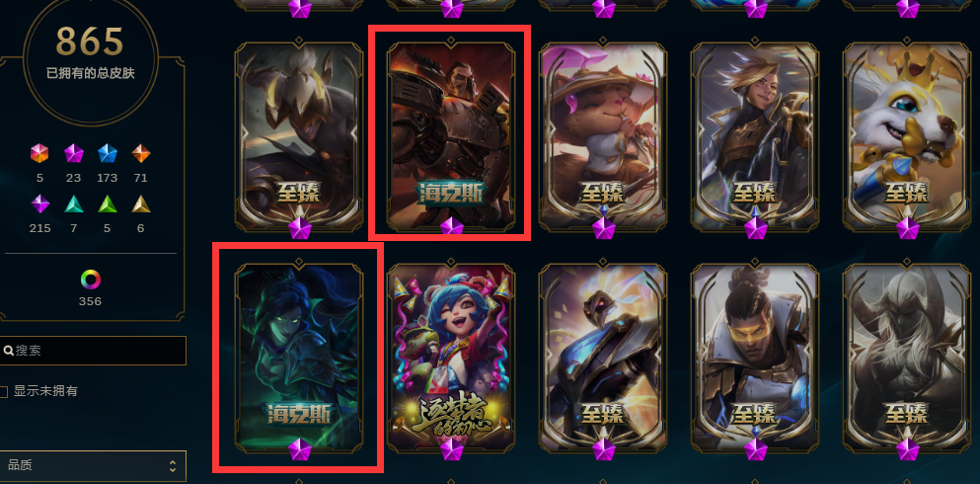Click the gold triangle gem showing 6

click(x=140, y=203)
